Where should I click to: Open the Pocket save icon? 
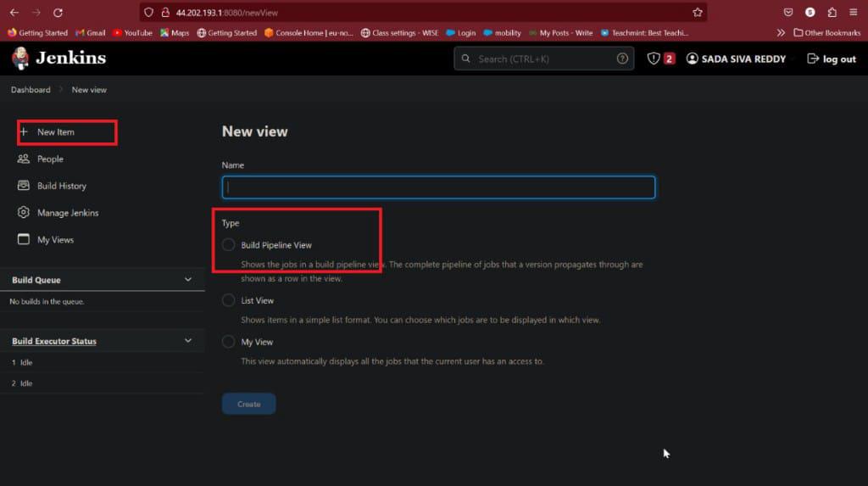point(788,12)
